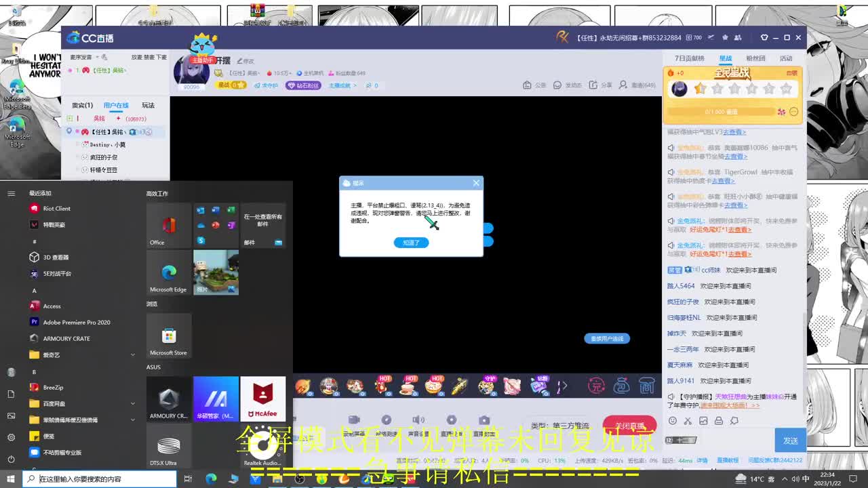Viewport: 868px width, 488px height.
Task: Open the 钻石粉丝 diamond fans badge
Action: (304, 85)
